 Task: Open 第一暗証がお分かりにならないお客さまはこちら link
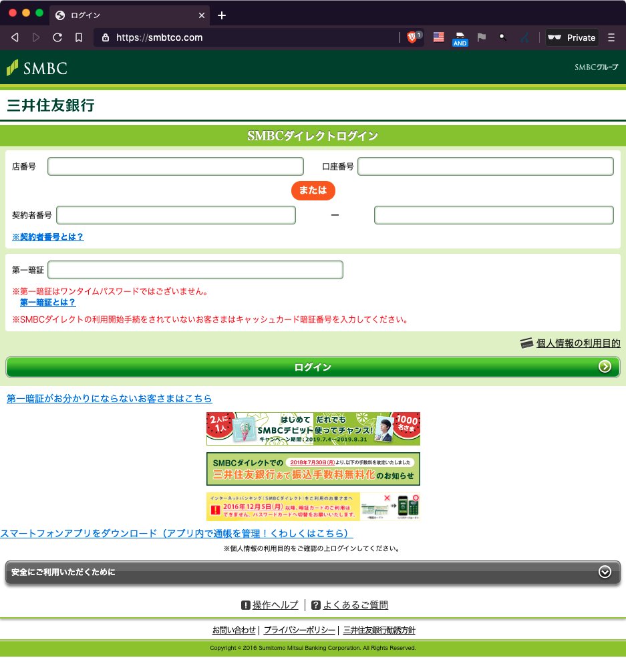click(110, 399)
